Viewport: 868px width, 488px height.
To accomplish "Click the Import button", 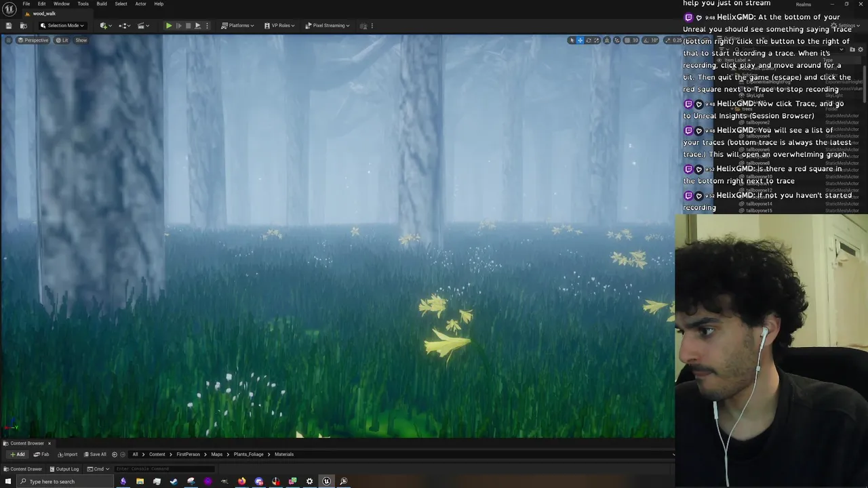I will point(68,454).
